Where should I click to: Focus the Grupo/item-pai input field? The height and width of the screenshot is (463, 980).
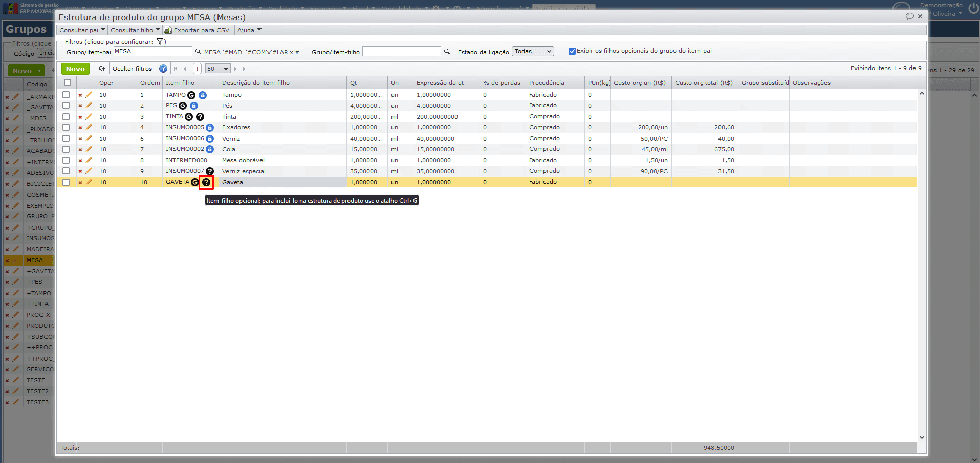(153, 51)
